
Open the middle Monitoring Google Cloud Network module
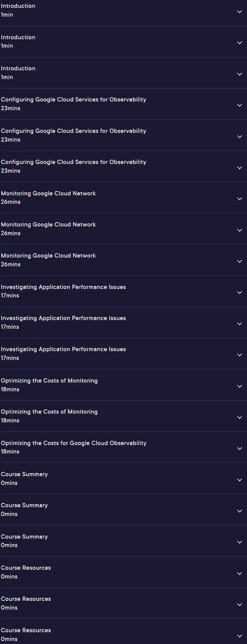click(x=123, y=229)
